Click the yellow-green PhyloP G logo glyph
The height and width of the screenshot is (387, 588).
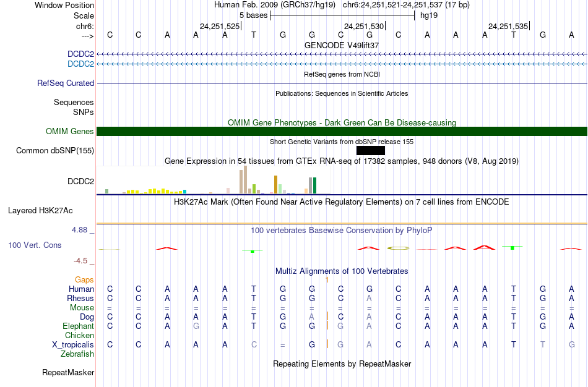click(398, 248)
